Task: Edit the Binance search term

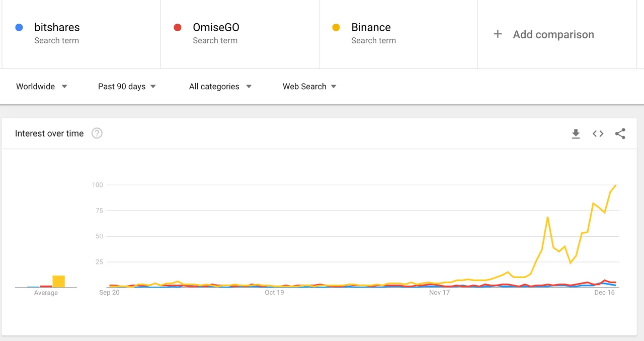Action: [x=371, y=28]
